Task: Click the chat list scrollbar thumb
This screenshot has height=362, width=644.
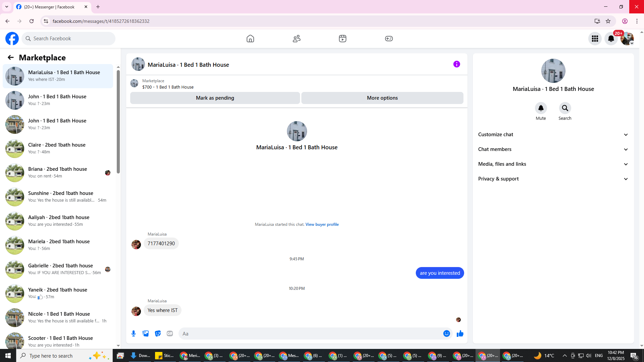Action: tap(118, 122)
